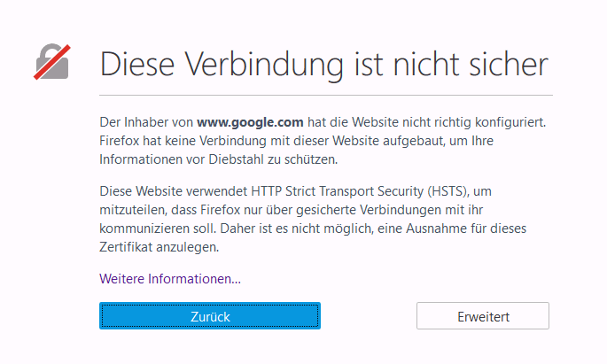
Task: Click the horizontal divider under the heading
Action: [x=326, y=95]
